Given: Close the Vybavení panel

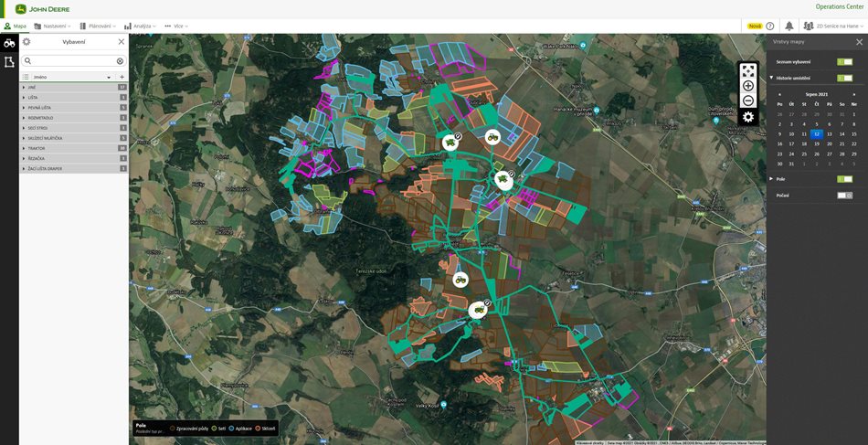Looking at the screenshot, I should click(122, 42).
